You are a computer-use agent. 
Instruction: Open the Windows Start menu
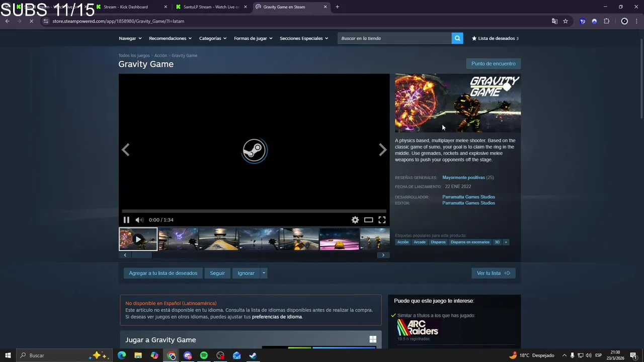tap(8, 355)
